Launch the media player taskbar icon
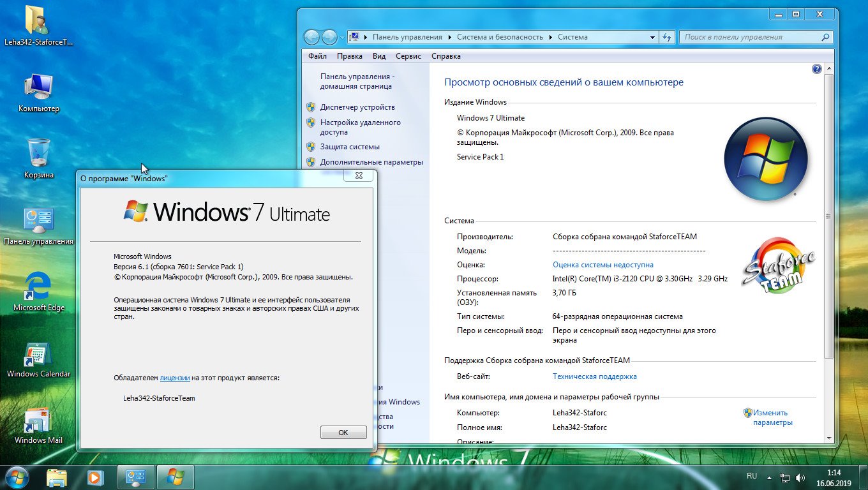 point(95,477)
